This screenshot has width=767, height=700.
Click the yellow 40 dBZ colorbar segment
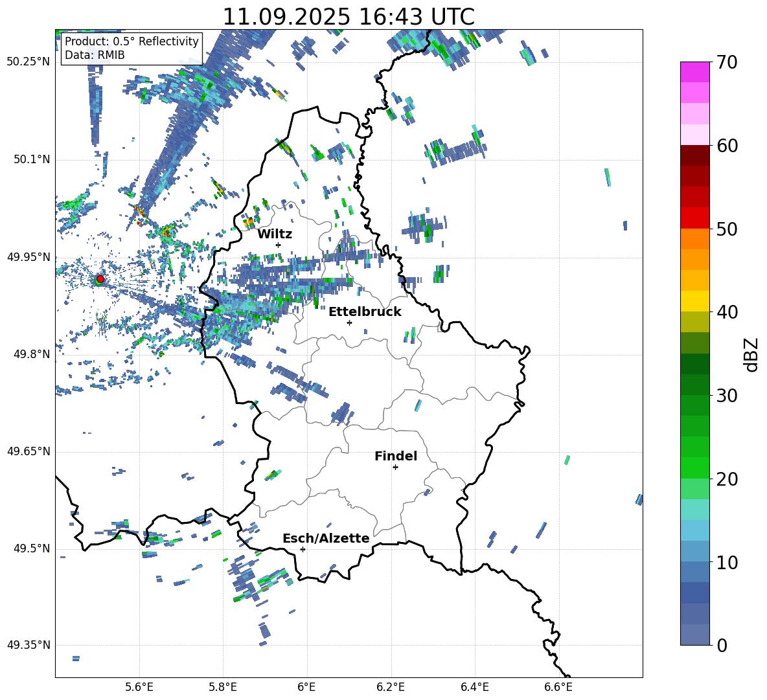tap(695, 301)
